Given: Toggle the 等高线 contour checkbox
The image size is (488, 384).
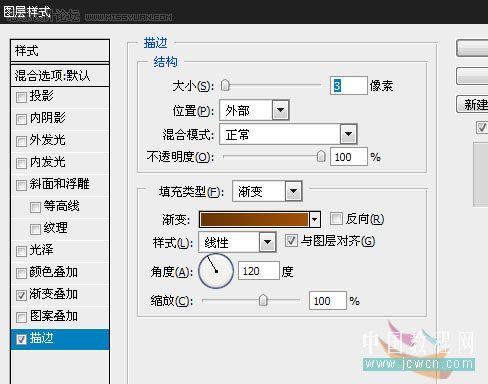Looking at the screenshot, I should pyautogui.click(x=35, y=207).
